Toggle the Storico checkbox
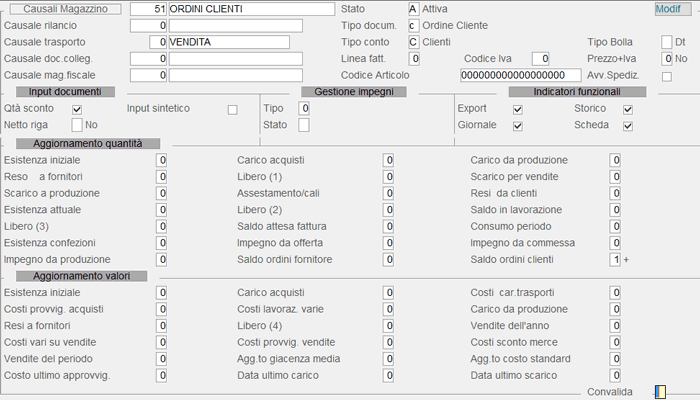This screenshot has height=400, width=700. (x=628, y=109)
